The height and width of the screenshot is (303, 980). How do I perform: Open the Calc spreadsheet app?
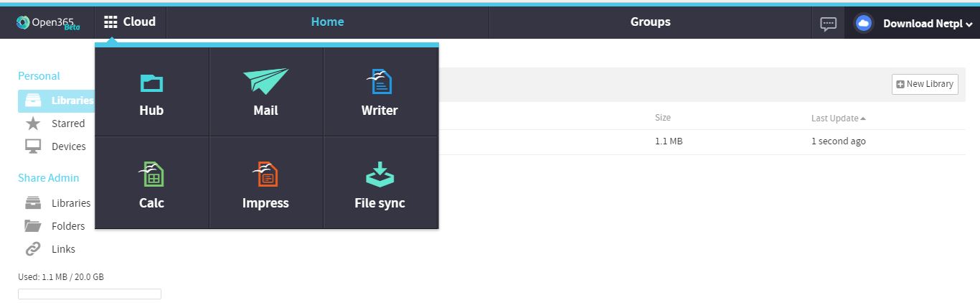tap(151, 183)
